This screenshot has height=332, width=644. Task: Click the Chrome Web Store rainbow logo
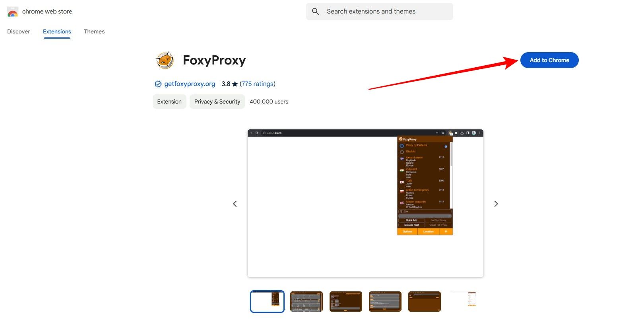[13, 12]
